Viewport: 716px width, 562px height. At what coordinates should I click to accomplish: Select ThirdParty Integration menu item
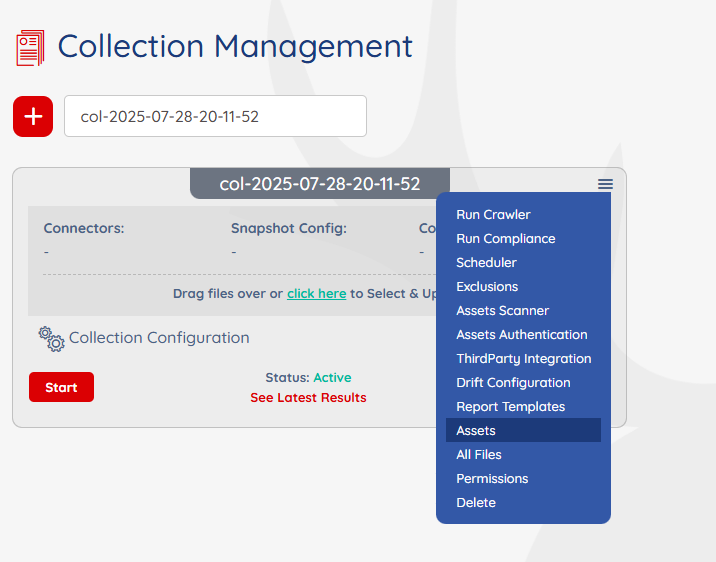[x=523, y=358]
